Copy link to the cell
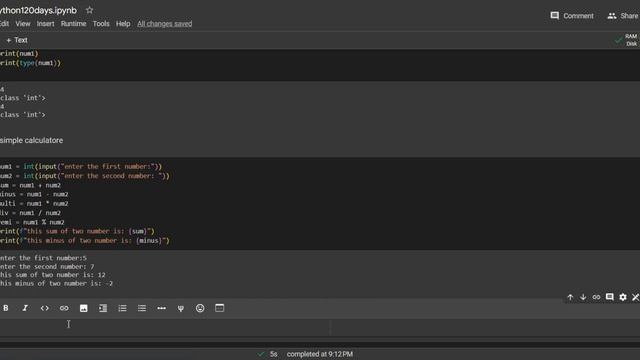This screenshot has width=640, height=360. [x=596, y=297]
